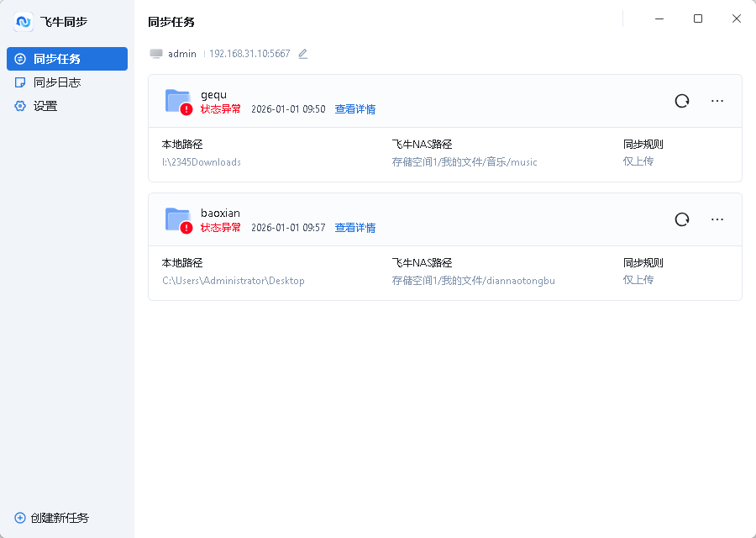The height and width of the screenshot is (538, 756).
Task: Select 同步任务 in the sidebar
Action: tap(50, 58)
